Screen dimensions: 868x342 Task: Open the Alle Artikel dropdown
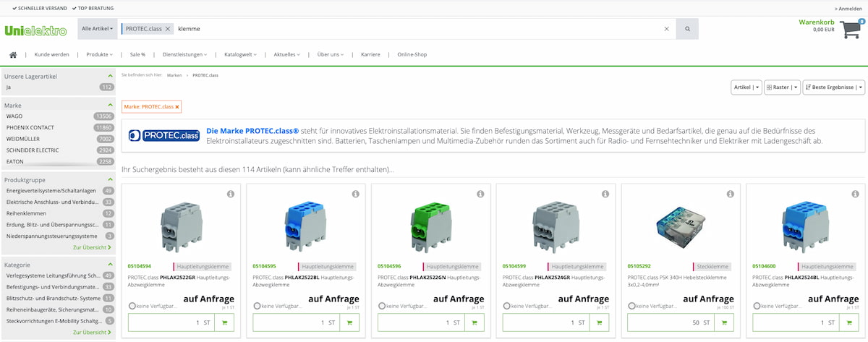[x=97, y=29]
